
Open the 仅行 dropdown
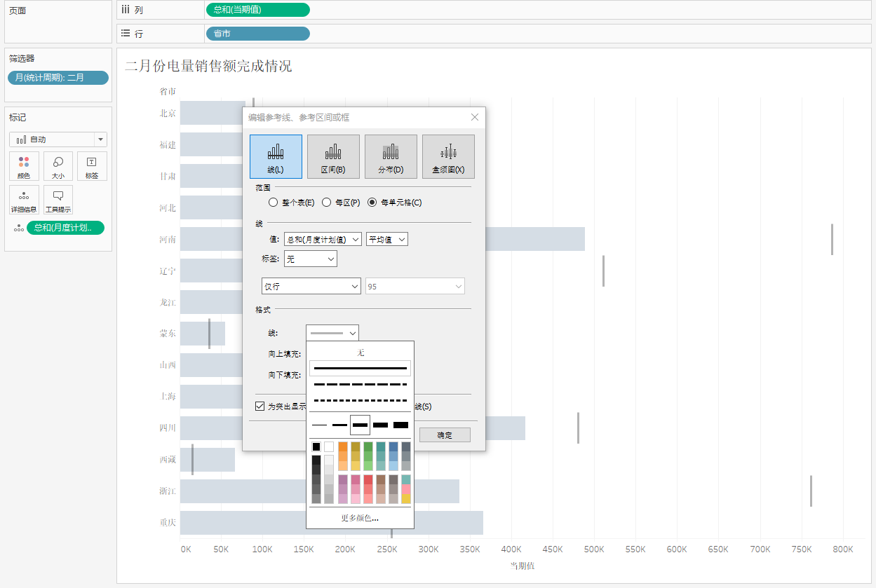pos(311,286)
